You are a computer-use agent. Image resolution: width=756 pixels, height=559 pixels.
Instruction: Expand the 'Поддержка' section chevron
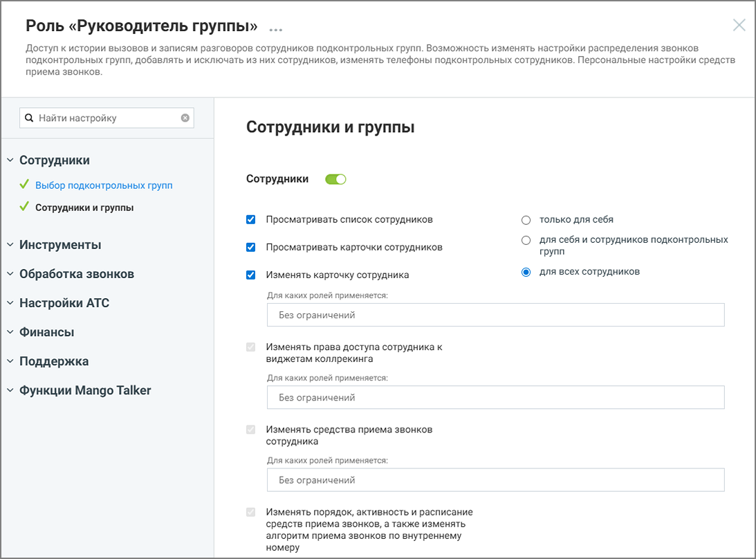tap(10, 360)
